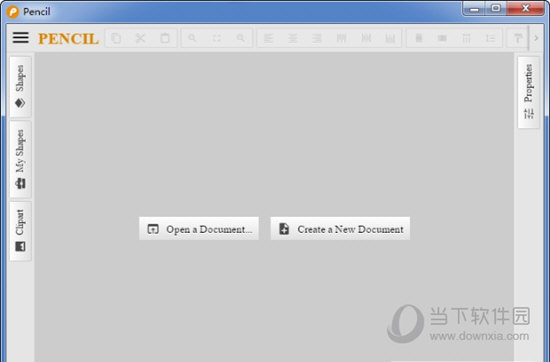Click the Zoom out magnifier icon
This screenshot has height=362, width=550.
click(x=241, y=38)
